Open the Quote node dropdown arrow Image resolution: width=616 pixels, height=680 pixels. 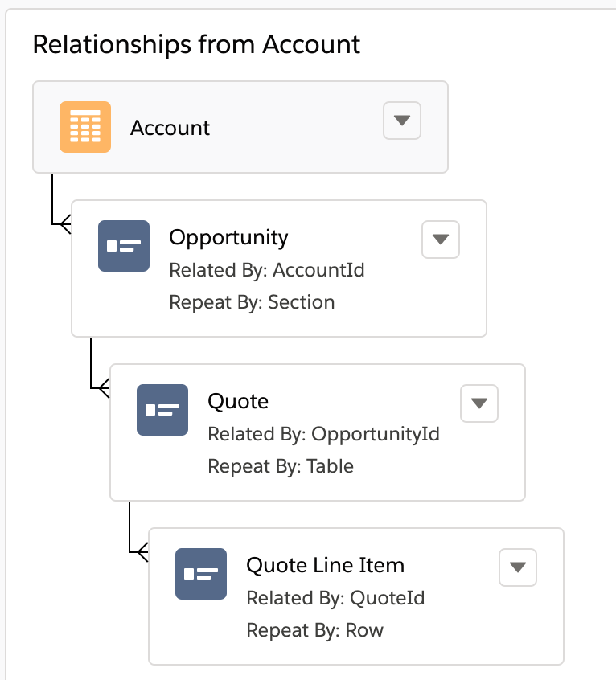click(x=479, y=403)
